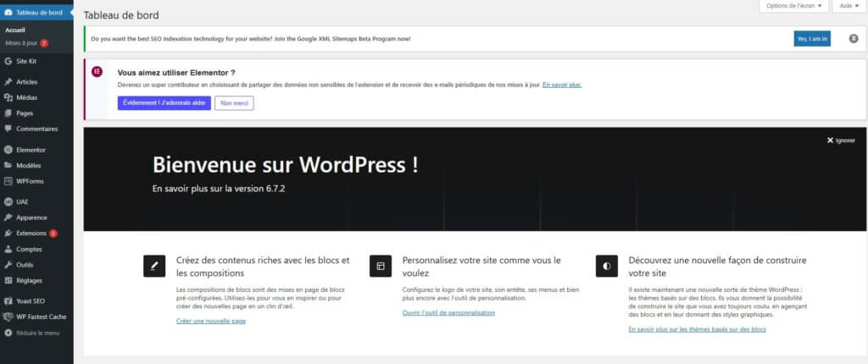Open the Options de l'écran dropdown
The image size is (868, 364).
(793, 6)
